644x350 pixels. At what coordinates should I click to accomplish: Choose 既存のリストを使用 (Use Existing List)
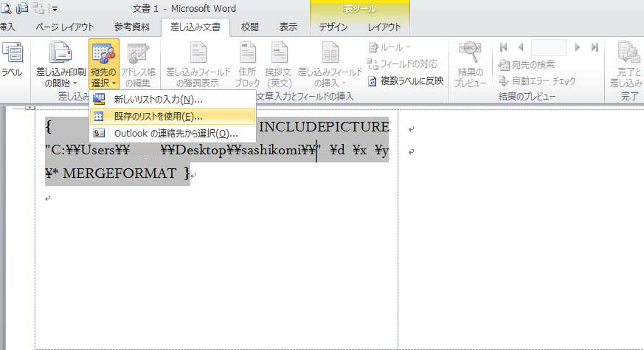(x=158, y=116)
